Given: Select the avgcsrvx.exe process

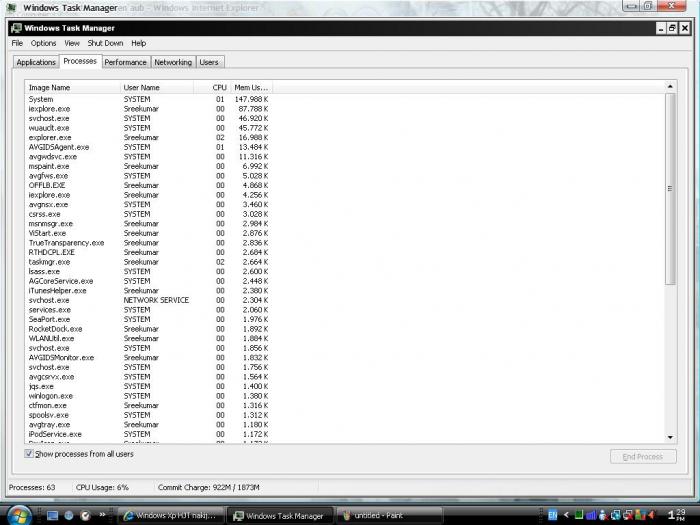Looking at the screenshot, I should [149, 377].
